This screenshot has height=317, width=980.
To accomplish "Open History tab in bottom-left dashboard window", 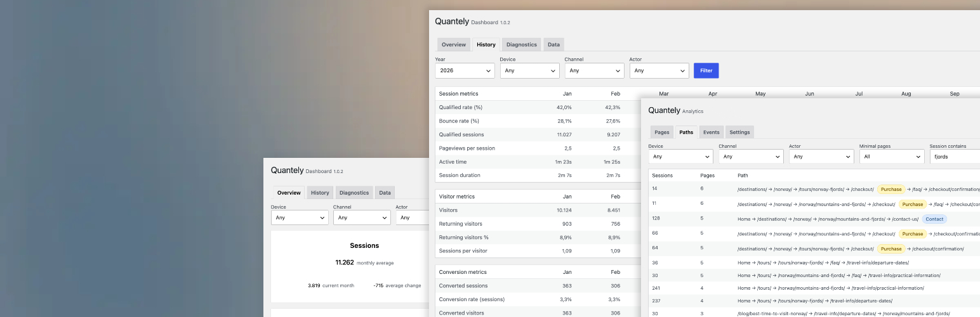I will coord(320,193).
